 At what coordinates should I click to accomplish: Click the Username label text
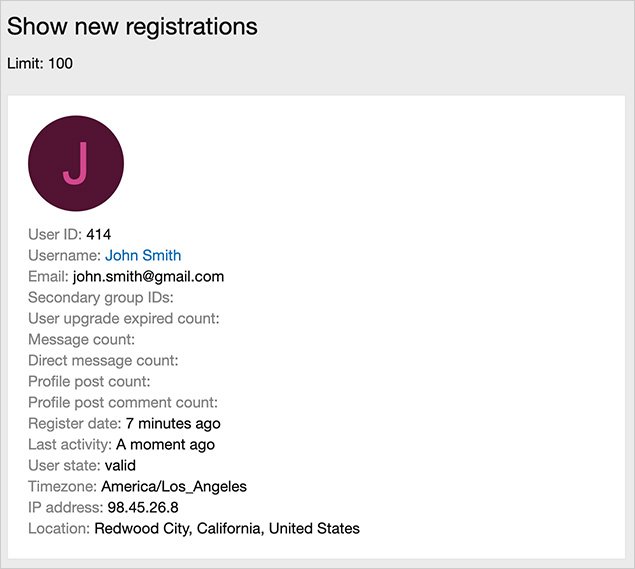click(64, 256)
